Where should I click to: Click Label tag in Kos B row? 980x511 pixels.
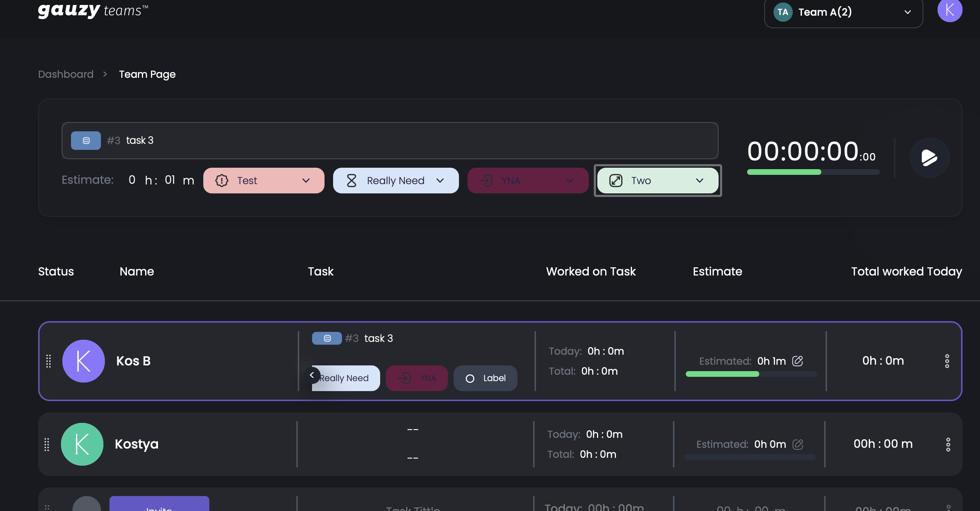point(485,378)
